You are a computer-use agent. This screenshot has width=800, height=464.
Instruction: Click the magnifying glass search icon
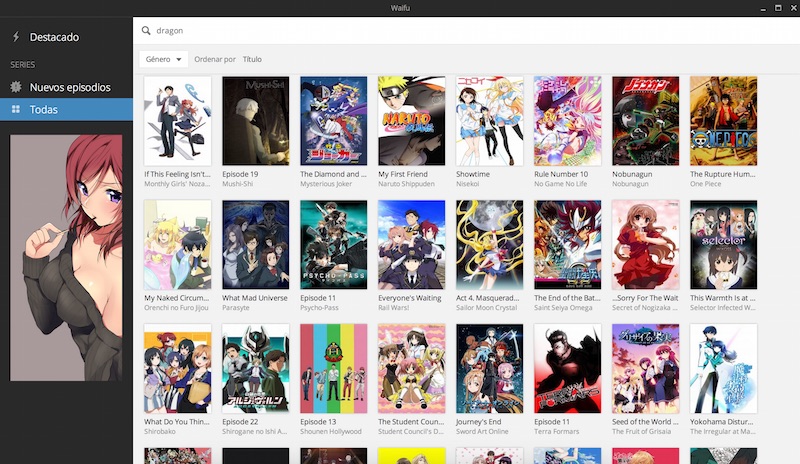coord(147,31)
